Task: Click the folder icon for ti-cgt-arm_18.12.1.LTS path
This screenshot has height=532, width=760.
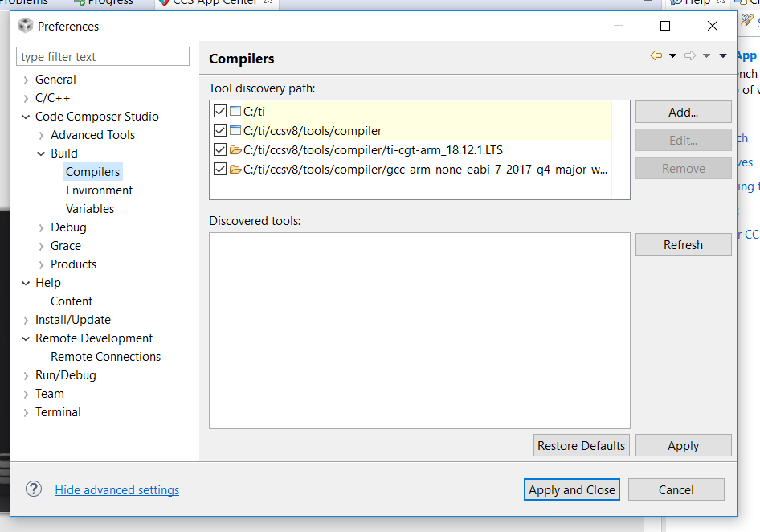Action: pyautogui.click(x=235, y=149)
